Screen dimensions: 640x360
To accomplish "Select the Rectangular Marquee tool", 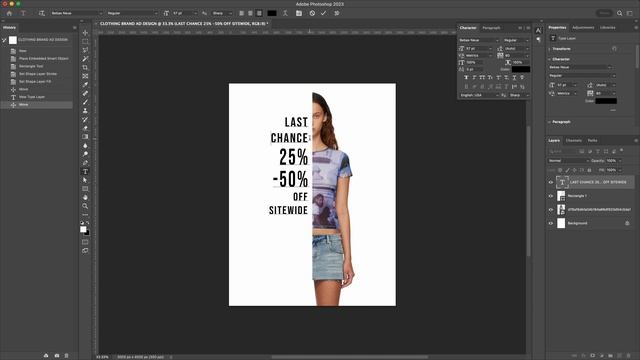I will [x=85, y=41].
